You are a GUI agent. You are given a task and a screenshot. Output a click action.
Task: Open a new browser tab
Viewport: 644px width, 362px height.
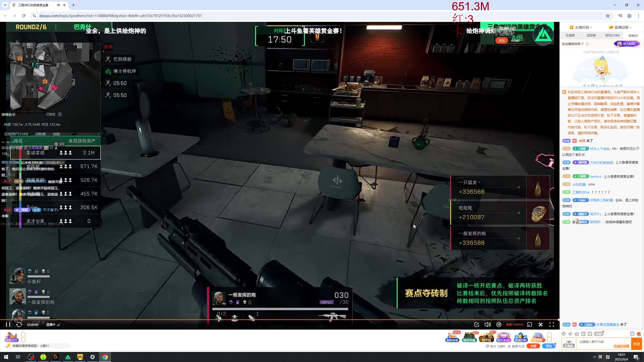tap(73, 5)
